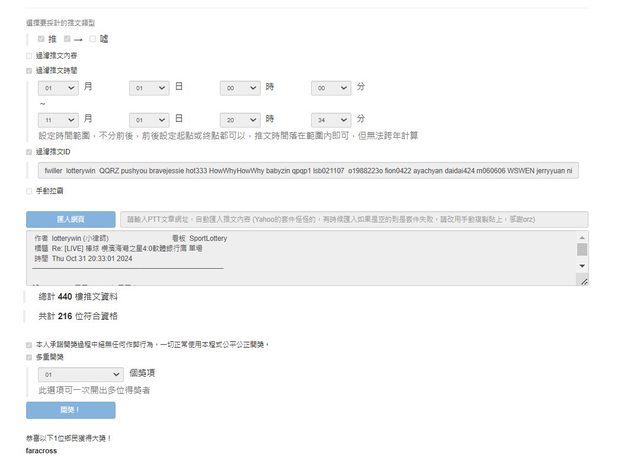Screen dimensions: 640x461
Task: Toggle the 過濾推文時間 filter checkbox
Action: tap(30, 71)
